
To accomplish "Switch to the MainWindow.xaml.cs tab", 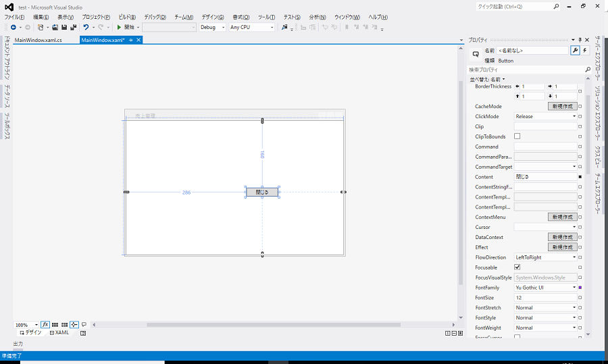I will coord(38,40).
